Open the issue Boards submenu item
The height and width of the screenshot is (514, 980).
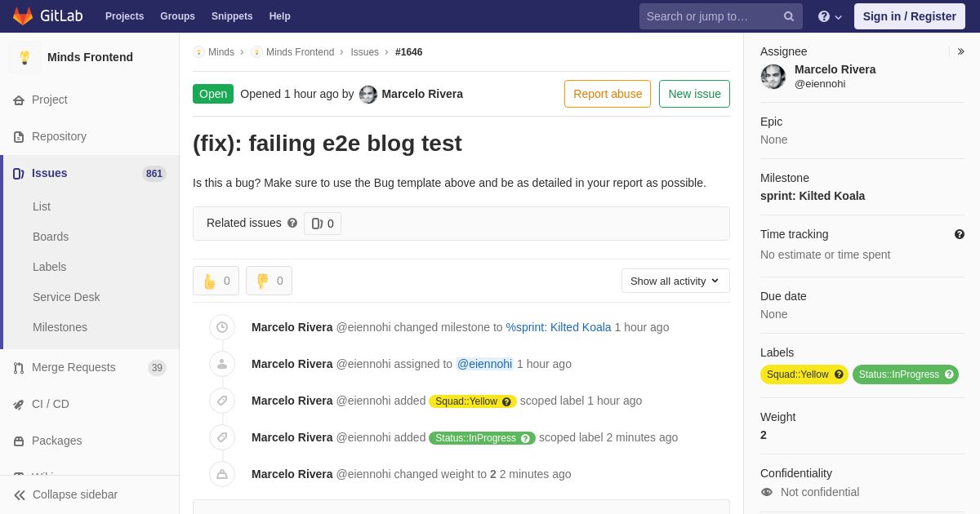point(51,237)
